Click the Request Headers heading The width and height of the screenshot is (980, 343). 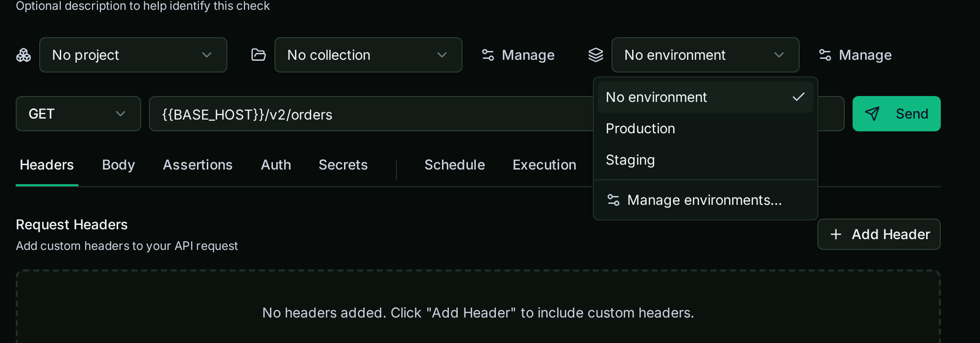tap(72, 224)
